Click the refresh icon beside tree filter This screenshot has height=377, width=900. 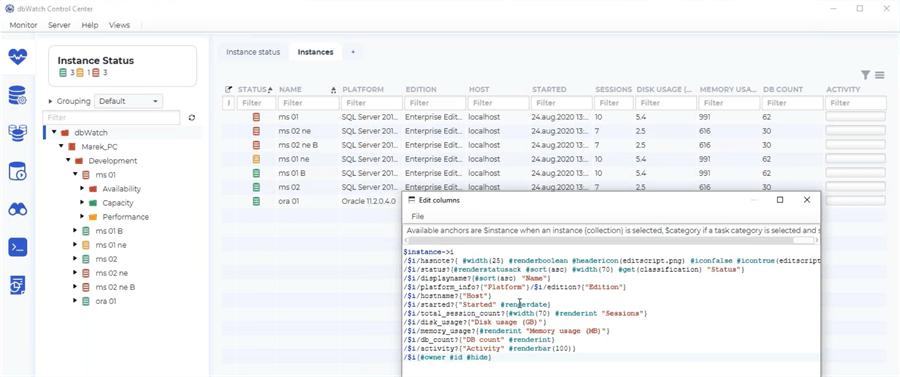click(x=192, y=118)
